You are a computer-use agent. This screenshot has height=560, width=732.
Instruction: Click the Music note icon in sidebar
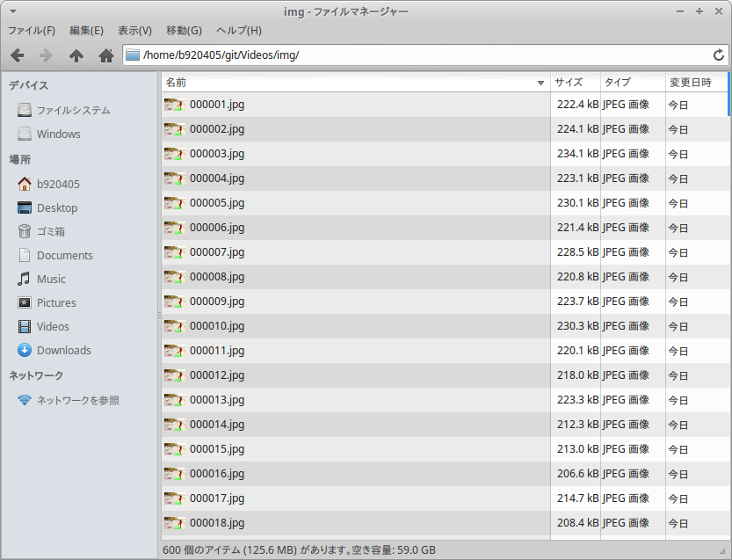coord(24,280)
